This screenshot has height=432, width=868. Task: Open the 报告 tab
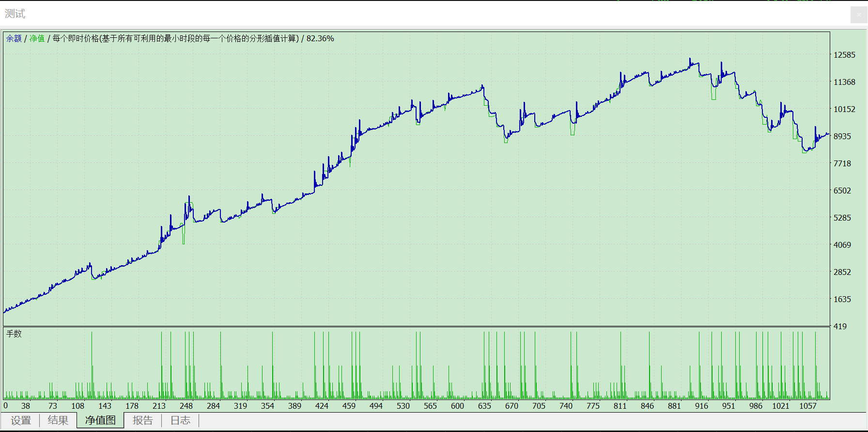tap(143, 420)
